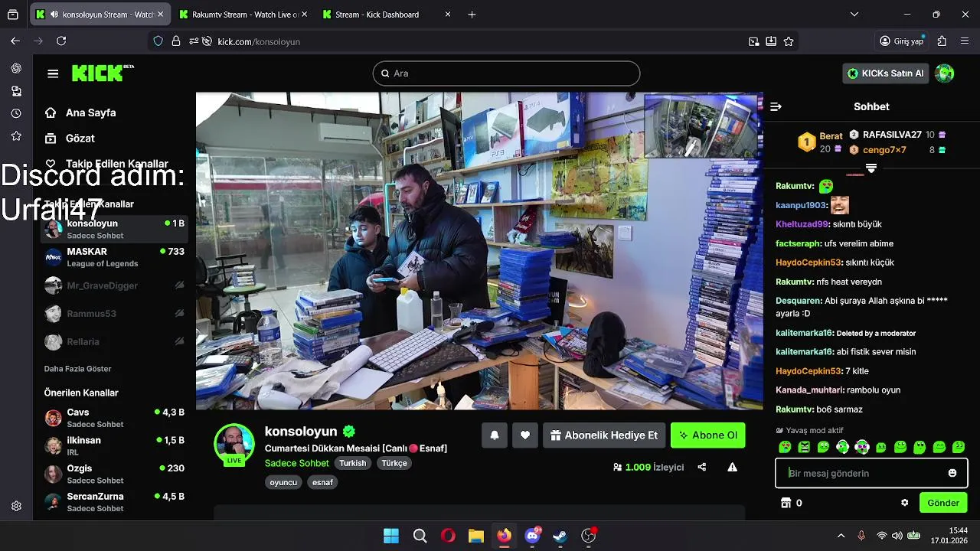Viewport: 980px width, 551px height.
Task: Open emoji picker in chat input
Action: pos(952,473)
